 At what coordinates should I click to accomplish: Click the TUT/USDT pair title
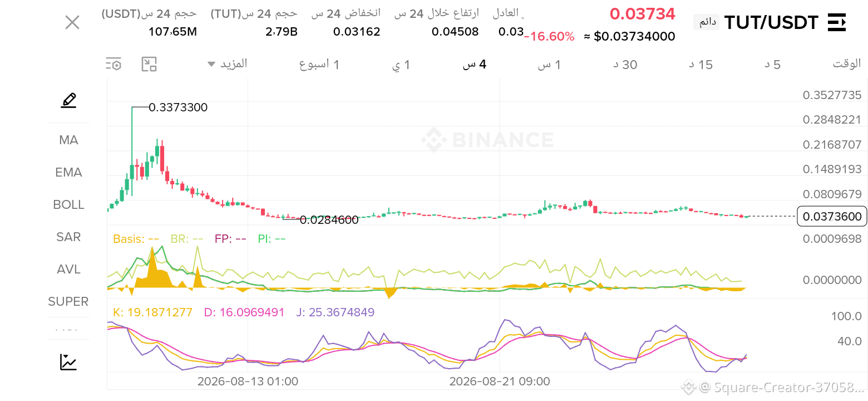tap(771, 23)
